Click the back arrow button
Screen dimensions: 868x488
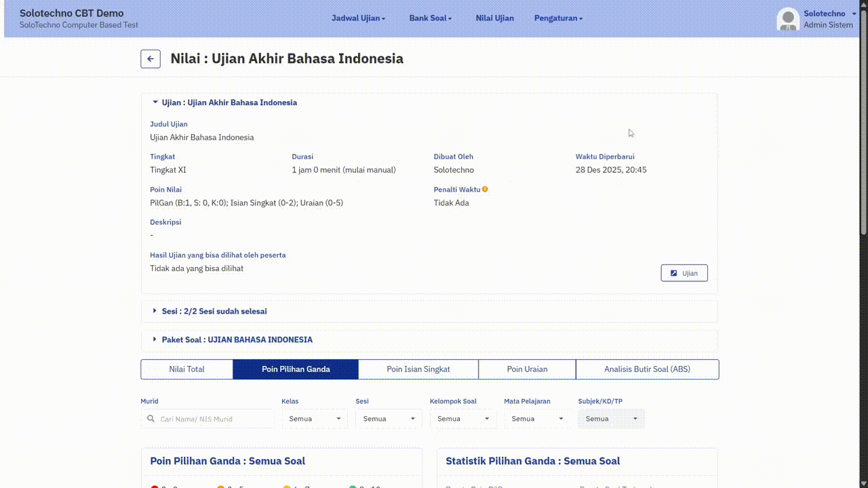click(151, 59)
